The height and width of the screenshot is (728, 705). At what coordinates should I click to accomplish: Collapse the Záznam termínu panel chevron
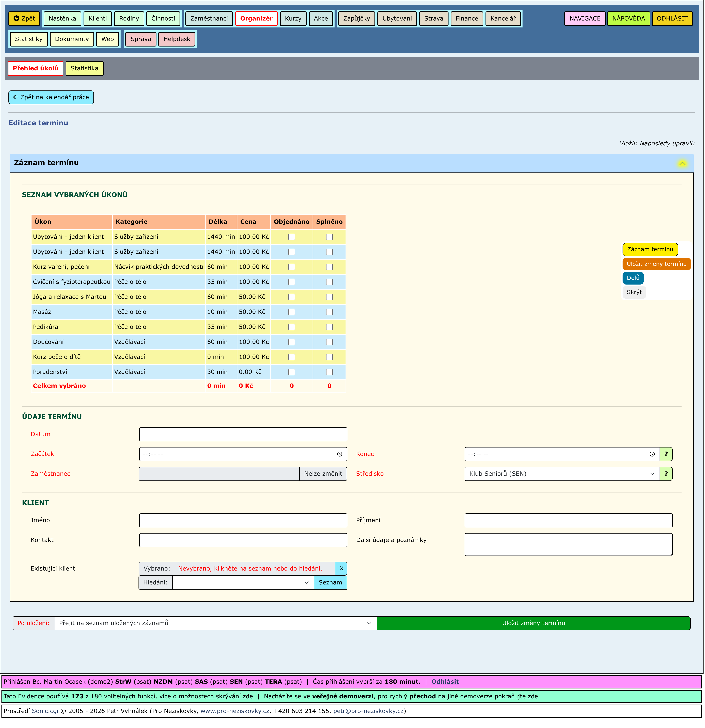click(x=682, y=164)
